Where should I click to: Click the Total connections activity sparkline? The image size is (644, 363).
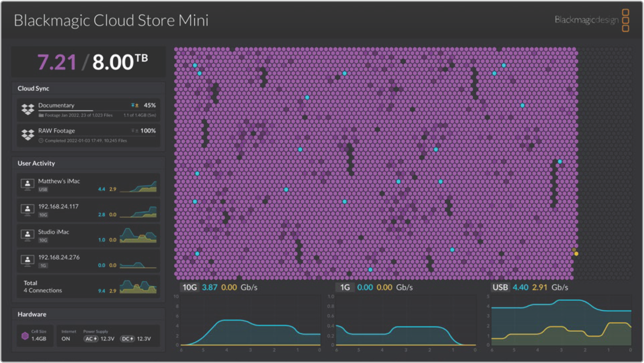(x=138, y=287)
